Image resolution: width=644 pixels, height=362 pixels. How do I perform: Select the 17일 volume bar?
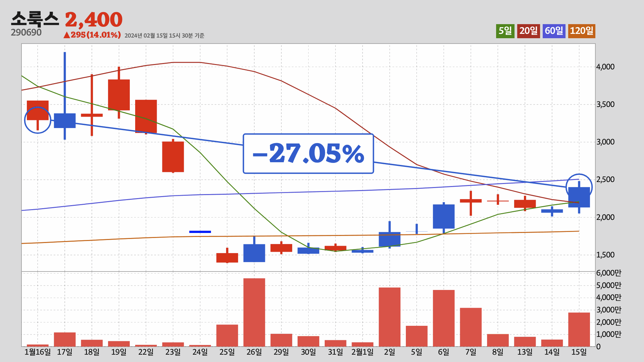coord(65,340)
